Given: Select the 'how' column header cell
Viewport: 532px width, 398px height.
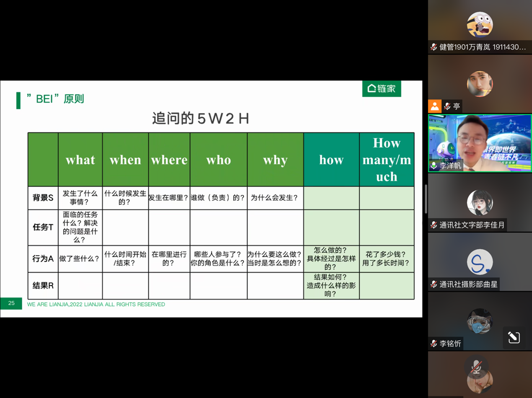Looking at the screenshot, I should [331, 160].
